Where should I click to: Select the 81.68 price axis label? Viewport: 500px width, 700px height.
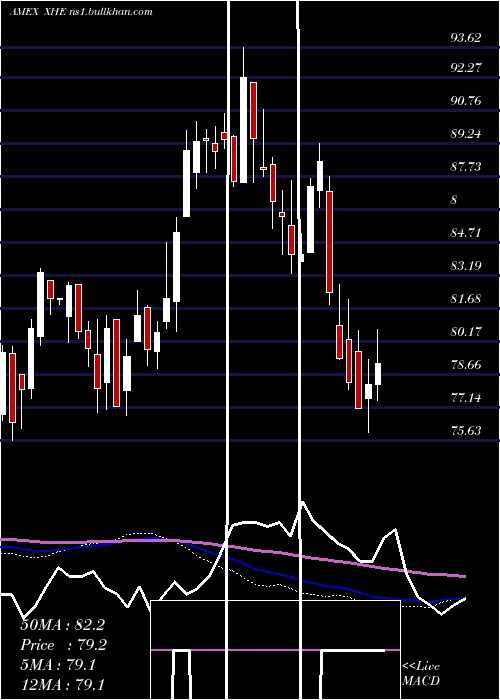(466, 299)
